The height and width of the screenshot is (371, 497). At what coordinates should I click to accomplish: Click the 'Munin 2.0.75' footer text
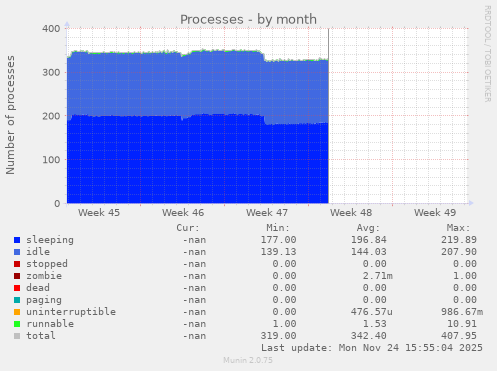(248, 360)
